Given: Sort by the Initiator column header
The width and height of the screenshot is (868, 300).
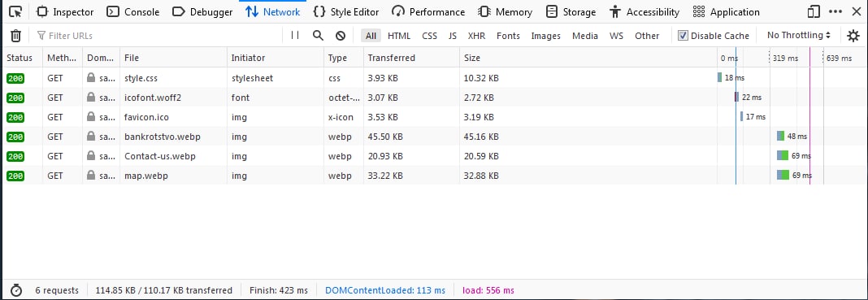Looking at the screenshot, I should [276, 58].
